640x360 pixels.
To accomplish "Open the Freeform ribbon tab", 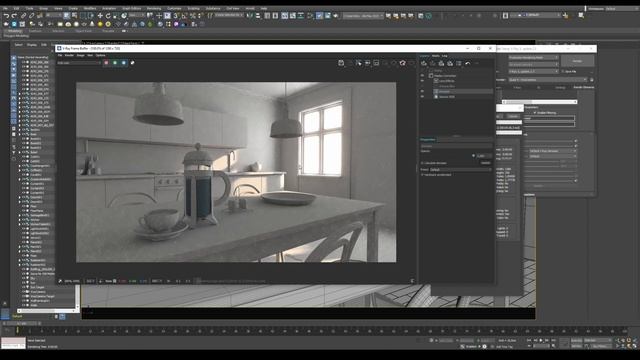I will click(35, 31).
